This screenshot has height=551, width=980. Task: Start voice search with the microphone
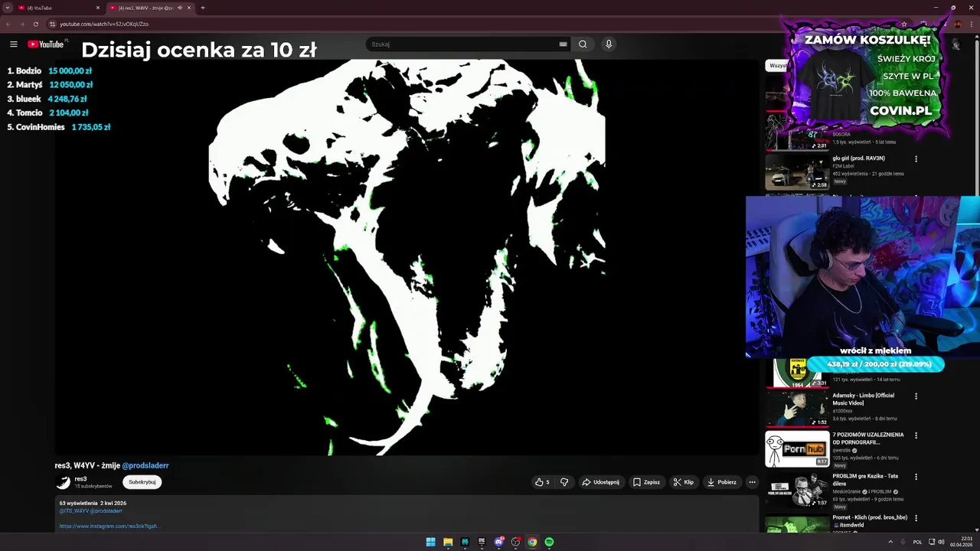pyautogui.click(x=609, y=44)
